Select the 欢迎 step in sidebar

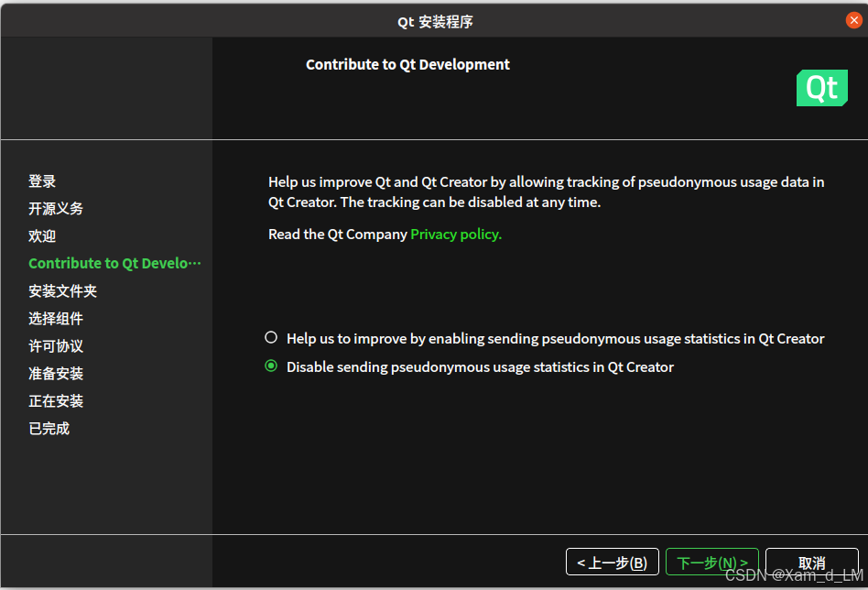pyautogui.click(x=42, y=236)
